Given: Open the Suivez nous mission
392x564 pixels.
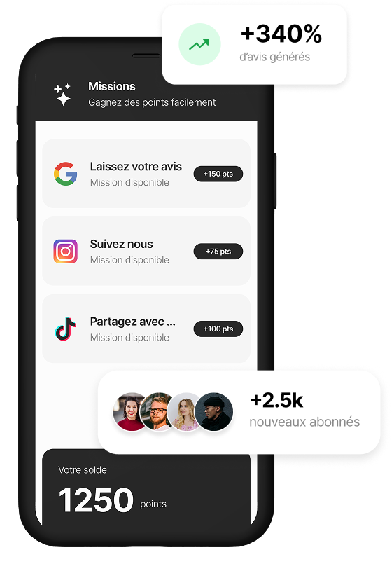Looking at the screenshot, I should tap(146, 251).
